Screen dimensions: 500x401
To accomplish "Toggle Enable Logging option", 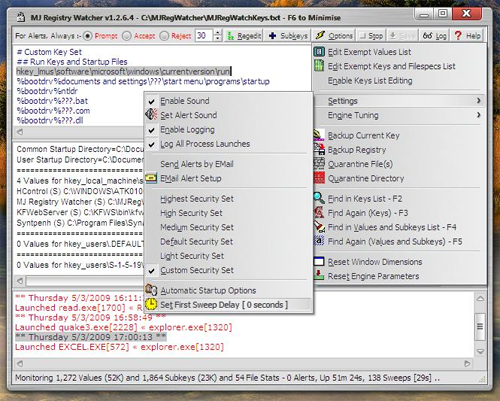I will 228,129.
